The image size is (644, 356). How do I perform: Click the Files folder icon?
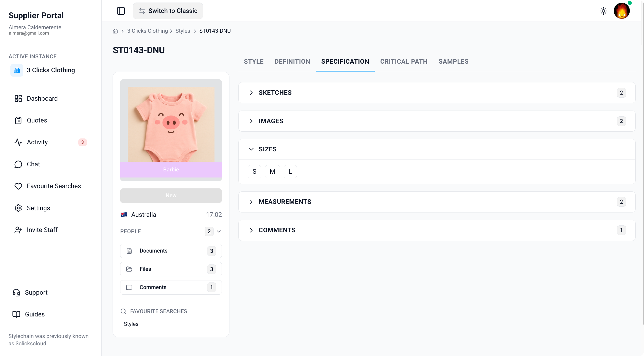(x=129, y=269)
